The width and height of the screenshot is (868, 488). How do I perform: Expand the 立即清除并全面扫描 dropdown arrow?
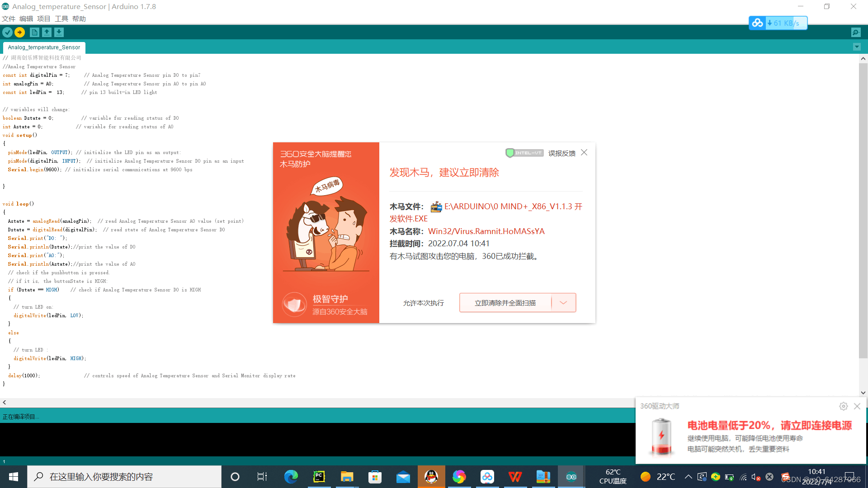pyautogui.click(x=563, y=303)
